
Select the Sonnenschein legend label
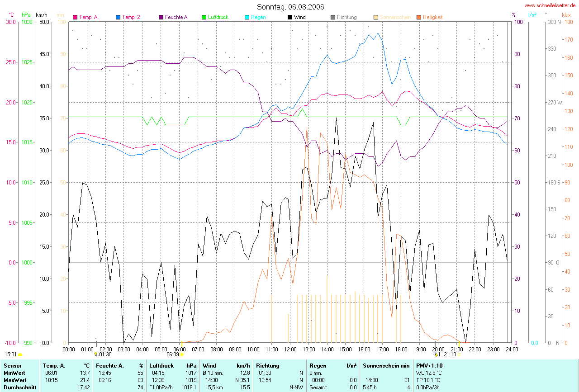click(x=395, y=17)
